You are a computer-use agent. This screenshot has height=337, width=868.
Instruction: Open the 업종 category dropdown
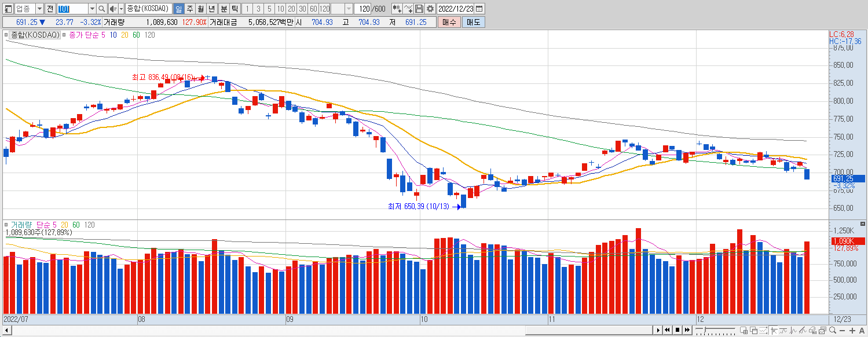39,9
